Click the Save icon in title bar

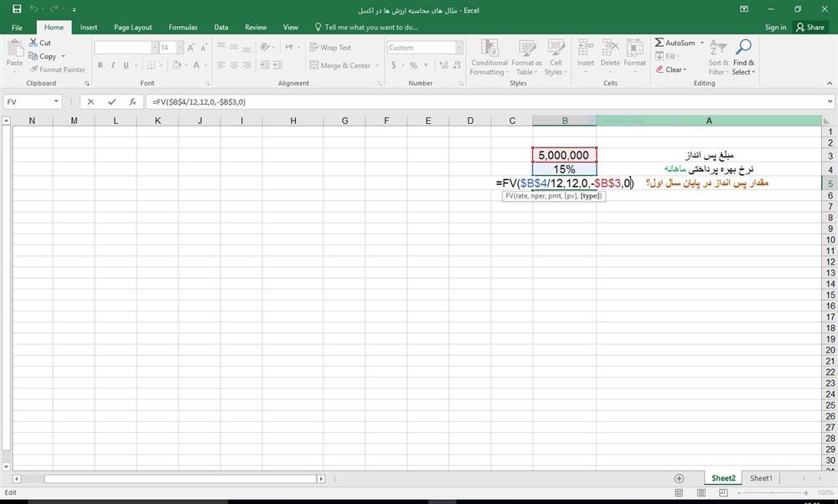pyautogui.click(x=17, y=9)
